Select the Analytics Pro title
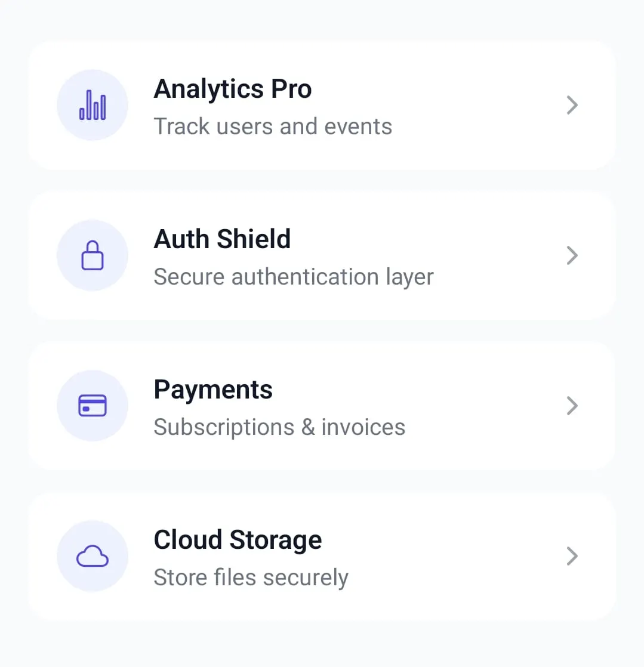Screen dimensions: 644x667 click(233, 89)
